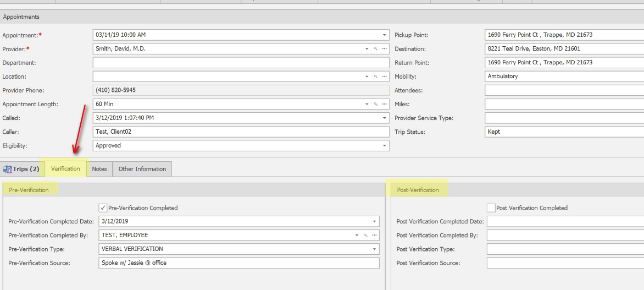The image size is (644, 290).
Task: Click ellipsis in Pre-Verification Completed By field
Action: click(x=375, y=236)
